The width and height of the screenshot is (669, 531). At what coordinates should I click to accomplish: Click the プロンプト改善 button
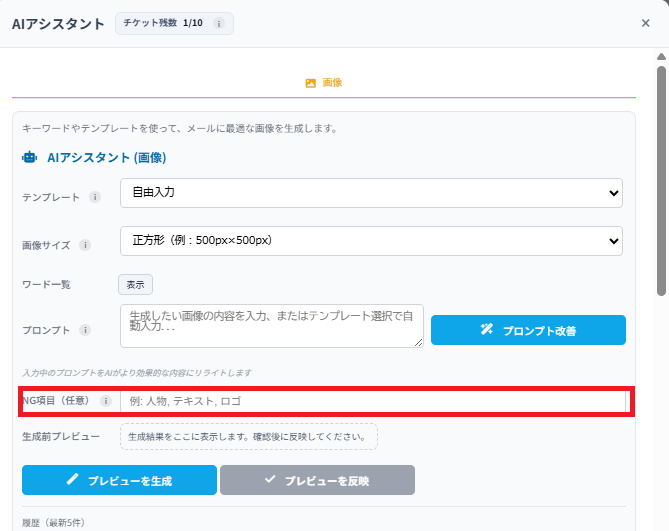(528, 330)
